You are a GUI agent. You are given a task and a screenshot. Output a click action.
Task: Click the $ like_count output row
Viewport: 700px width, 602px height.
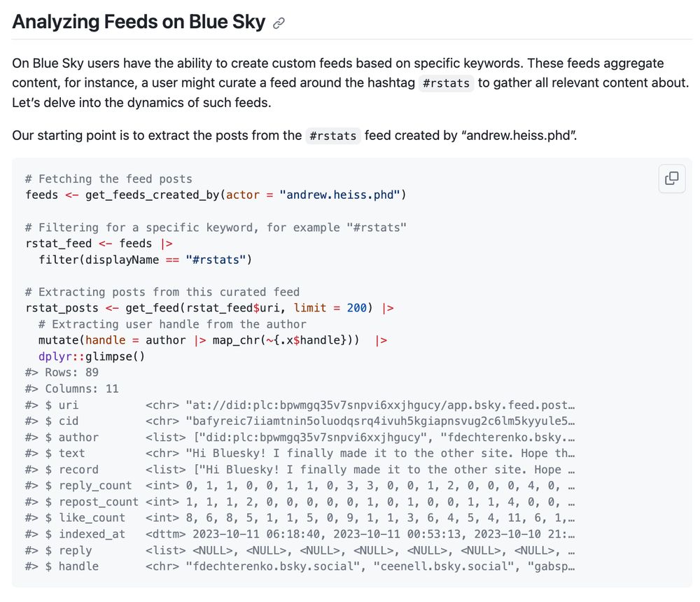[x=300, y=518]
